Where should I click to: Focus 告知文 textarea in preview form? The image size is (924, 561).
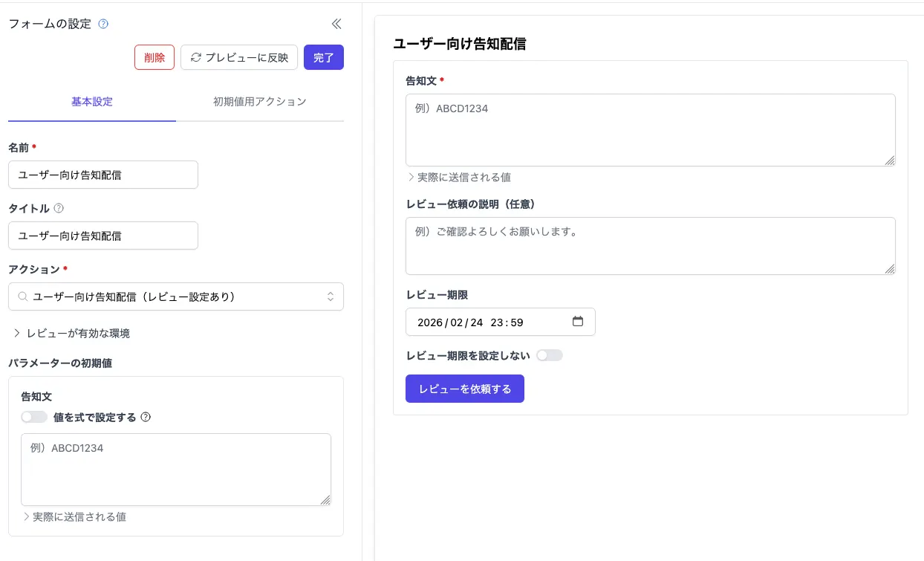coord(651,130)
